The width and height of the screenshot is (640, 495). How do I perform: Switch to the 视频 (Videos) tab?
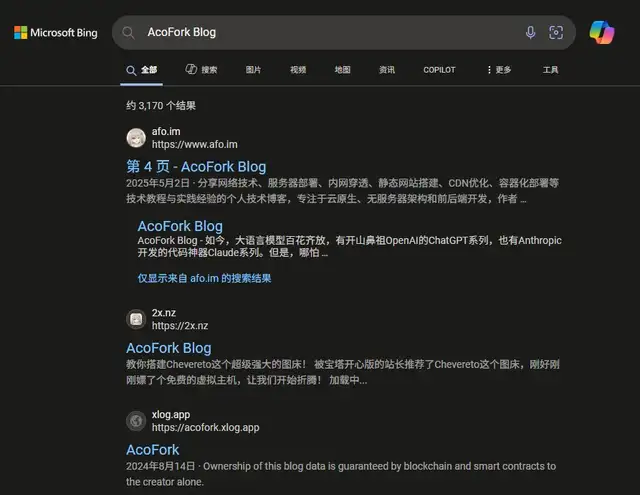(298, 70)
